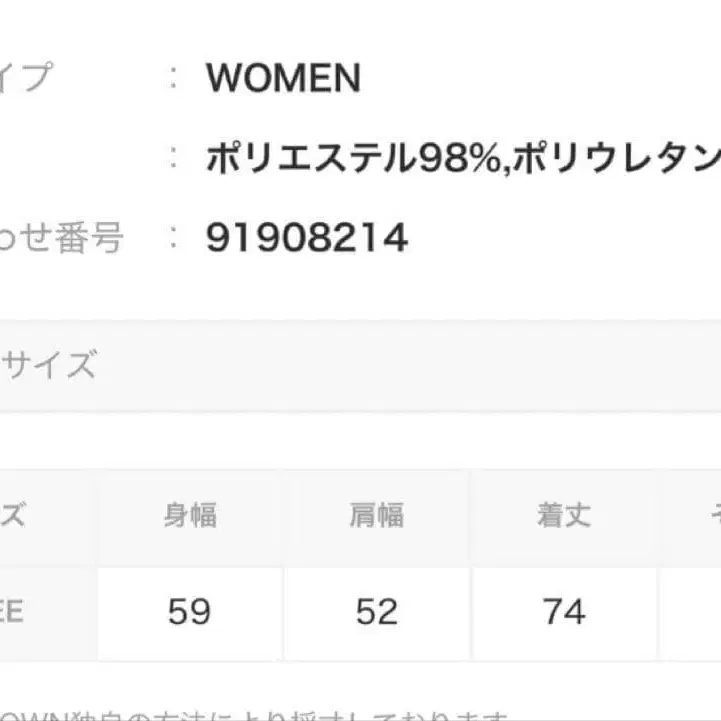The height and width of the screenshot is (721, 721).
Task: Click the partially visible FREE size cell
Action: (20, 611)
